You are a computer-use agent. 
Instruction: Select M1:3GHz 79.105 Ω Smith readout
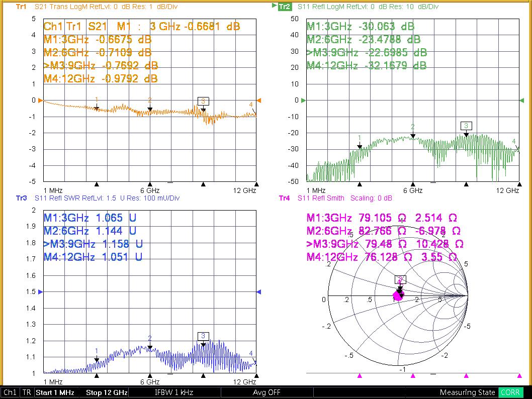click(x=382, y=218)
